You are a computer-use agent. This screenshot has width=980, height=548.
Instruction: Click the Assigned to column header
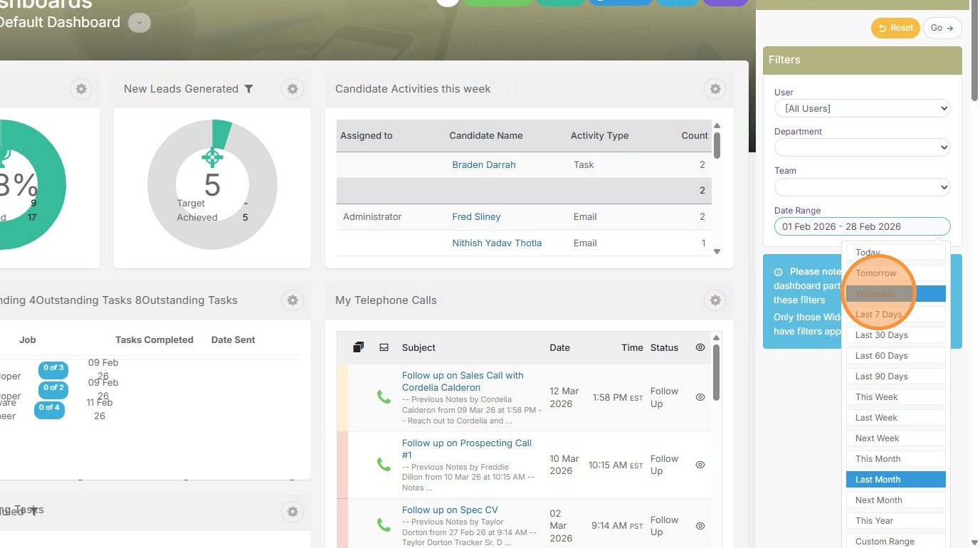tap(367, 135)
